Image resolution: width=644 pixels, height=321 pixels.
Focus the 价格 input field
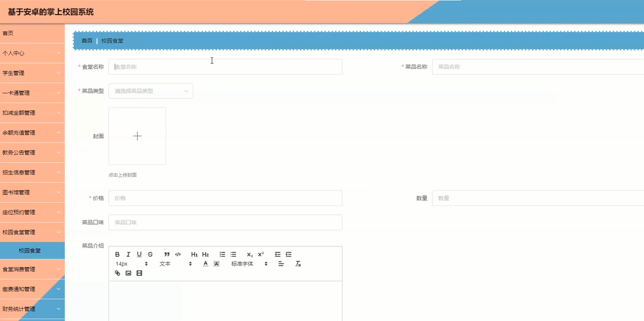pos(225,198)
